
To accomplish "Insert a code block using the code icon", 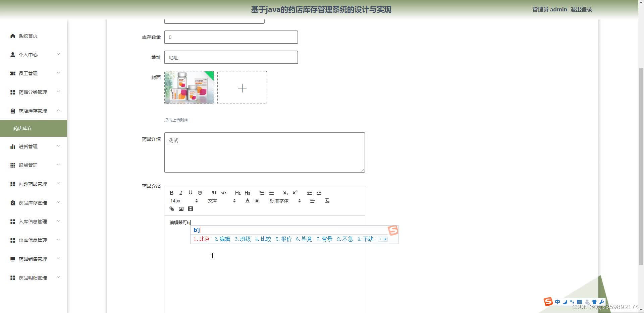I will pyautogui.click(x=223, y=193).
